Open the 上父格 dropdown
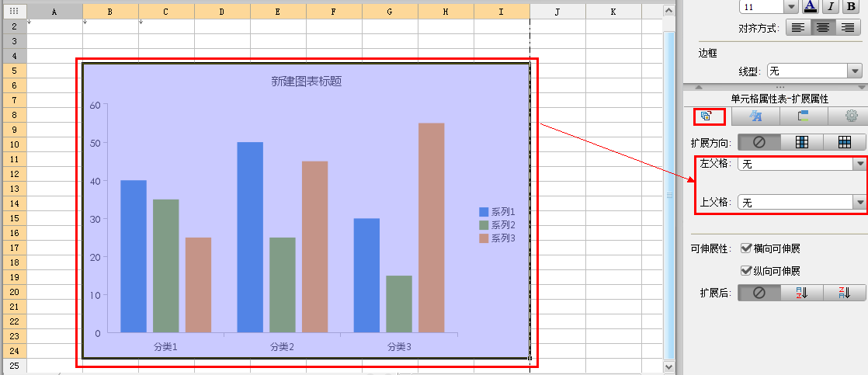 coord(859,202)
